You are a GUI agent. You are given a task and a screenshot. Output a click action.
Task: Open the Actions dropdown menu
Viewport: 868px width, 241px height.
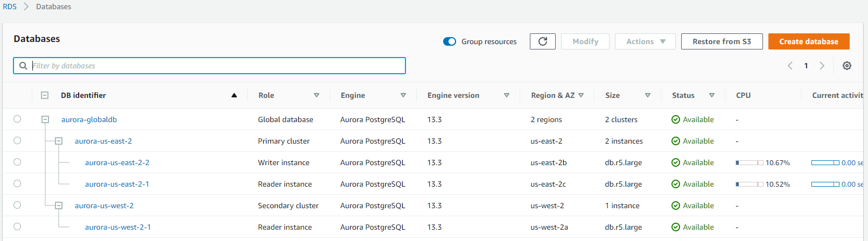(x=645, y=41)
